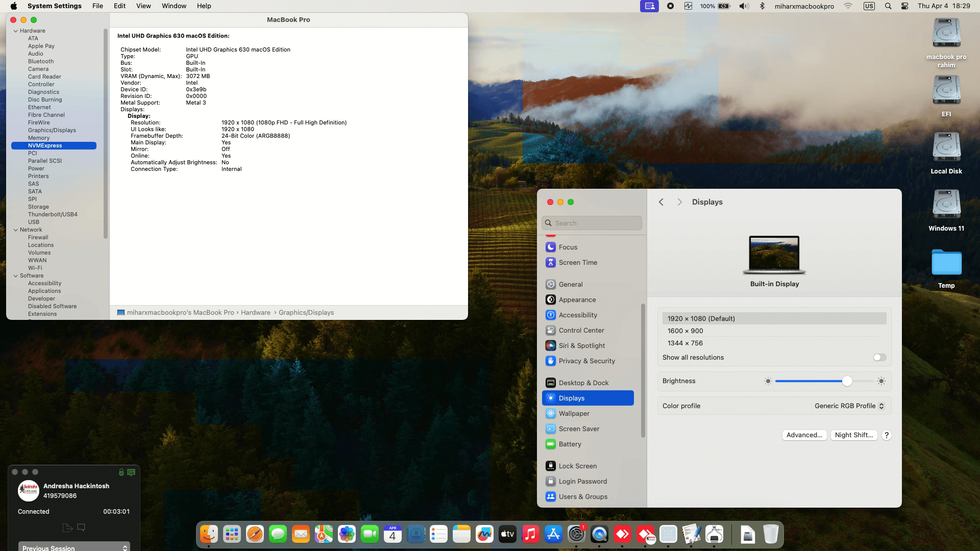
Task: Open the View menu
Action: pos(143,6)
